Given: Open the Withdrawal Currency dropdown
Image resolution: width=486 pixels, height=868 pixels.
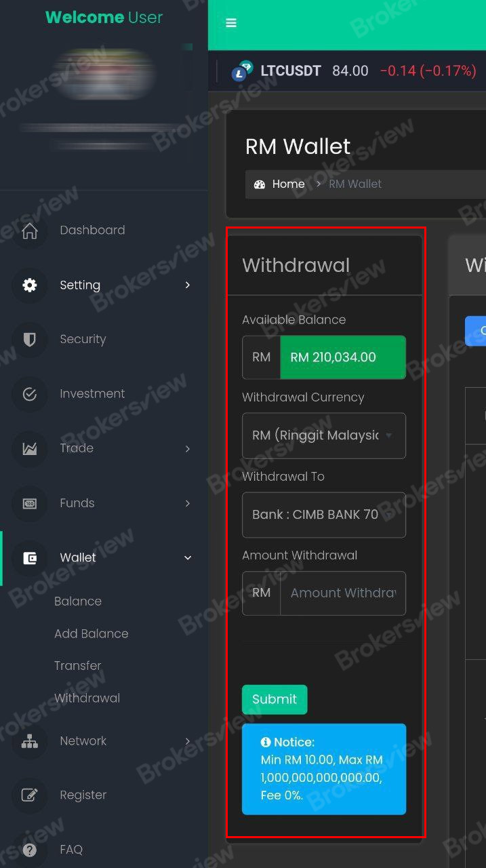Looking at the screenshot, I should click(x=324, y=435).
